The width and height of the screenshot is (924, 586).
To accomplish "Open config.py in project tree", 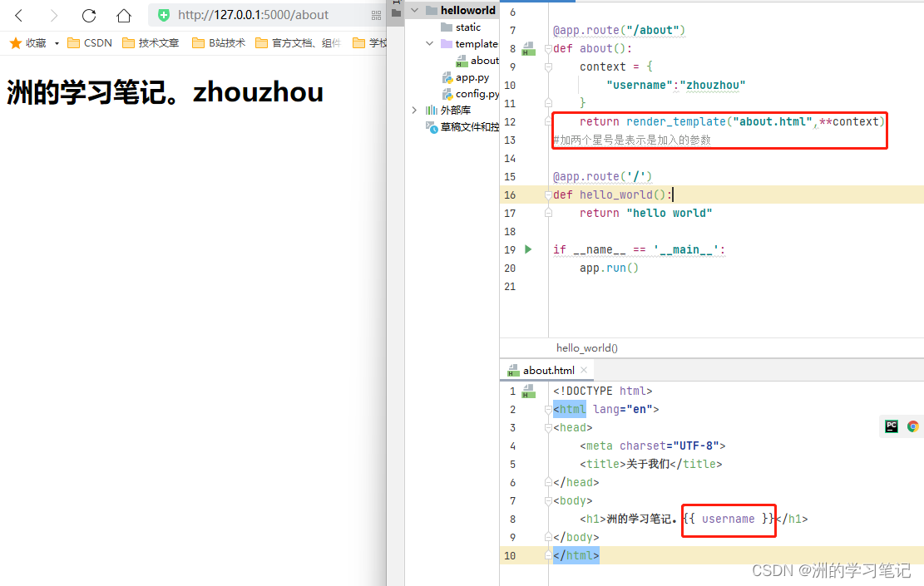I will 470,94.
